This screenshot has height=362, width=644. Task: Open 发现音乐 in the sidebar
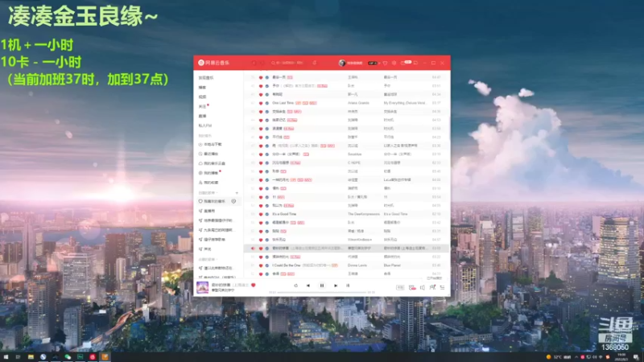[206, 77]
